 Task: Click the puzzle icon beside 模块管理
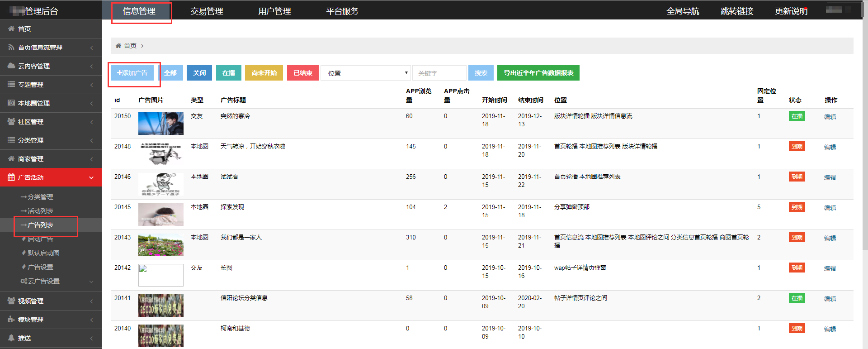pos(11,319)
